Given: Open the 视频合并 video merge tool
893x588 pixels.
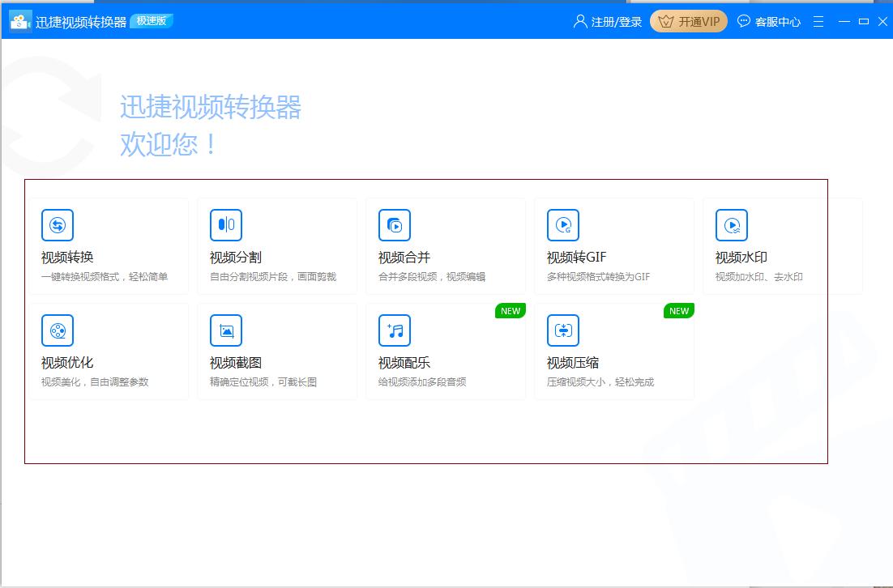Looking at the screenshot, I should coord(446,245).
